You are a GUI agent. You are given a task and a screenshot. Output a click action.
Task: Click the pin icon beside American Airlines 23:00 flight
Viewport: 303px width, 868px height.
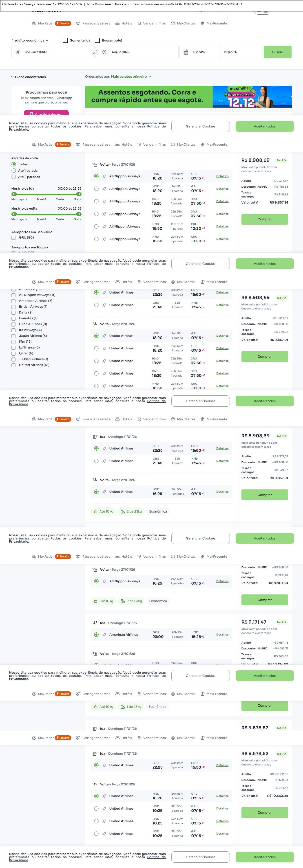point(104,635)
